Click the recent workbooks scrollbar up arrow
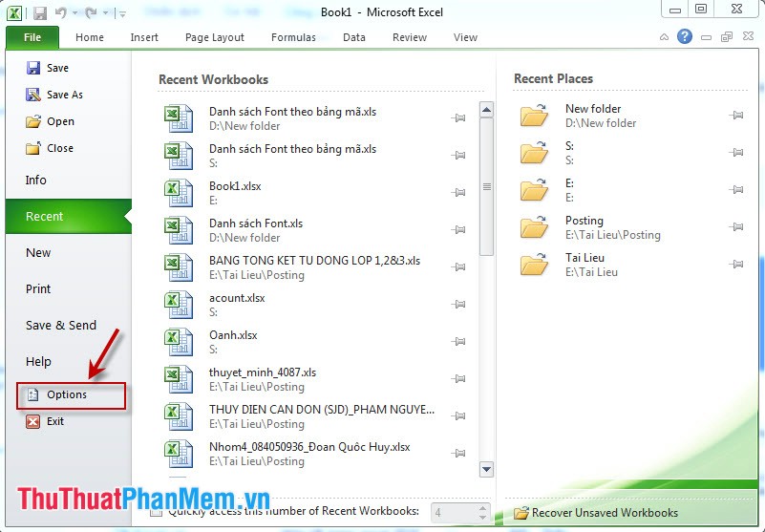 point(486,109)
